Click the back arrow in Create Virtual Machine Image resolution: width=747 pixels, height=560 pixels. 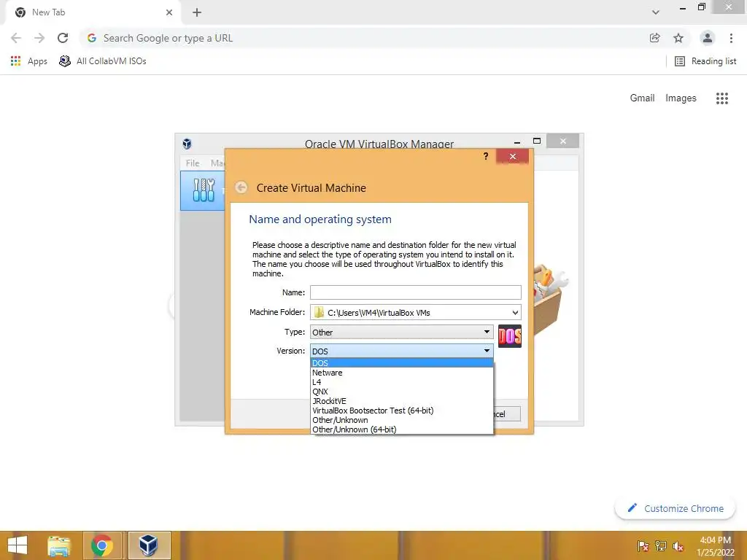[x=241, y=187]
